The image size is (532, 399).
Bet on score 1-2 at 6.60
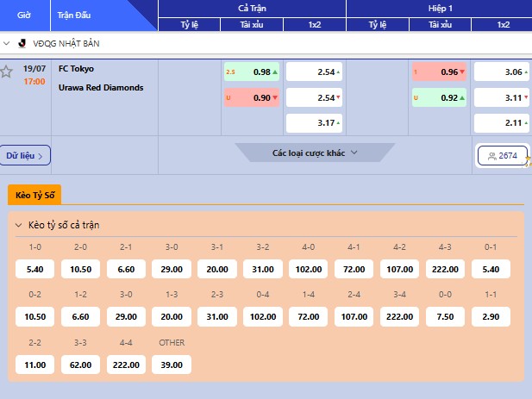coord(80,316)
